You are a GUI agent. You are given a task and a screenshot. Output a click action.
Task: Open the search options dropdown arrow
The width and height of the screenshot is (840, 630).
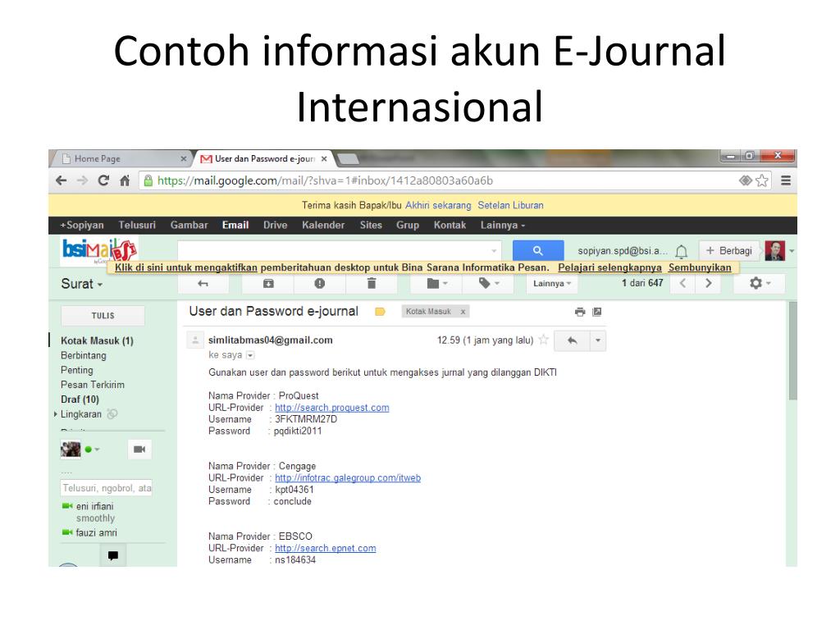(493, 251)
